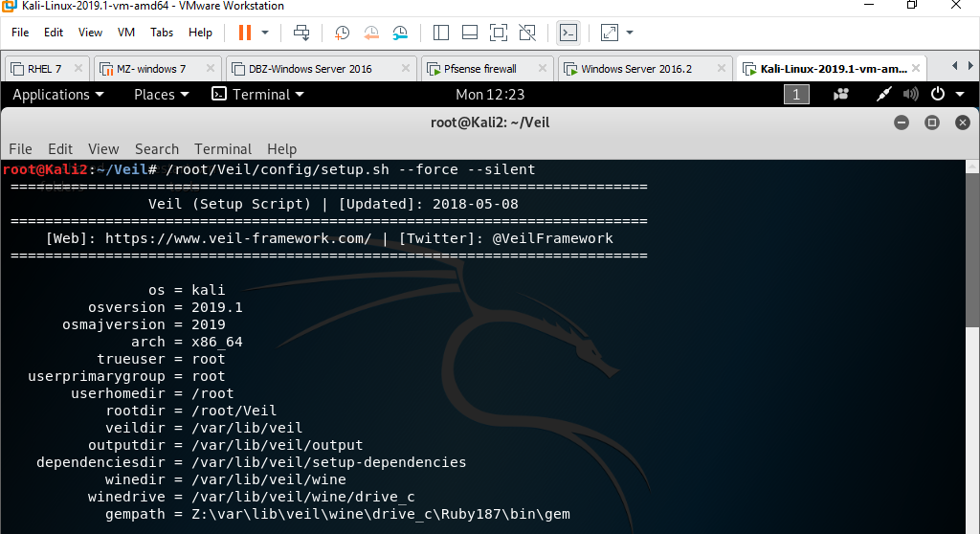Click the Mon 12:23 clock

tap(490, 95)
